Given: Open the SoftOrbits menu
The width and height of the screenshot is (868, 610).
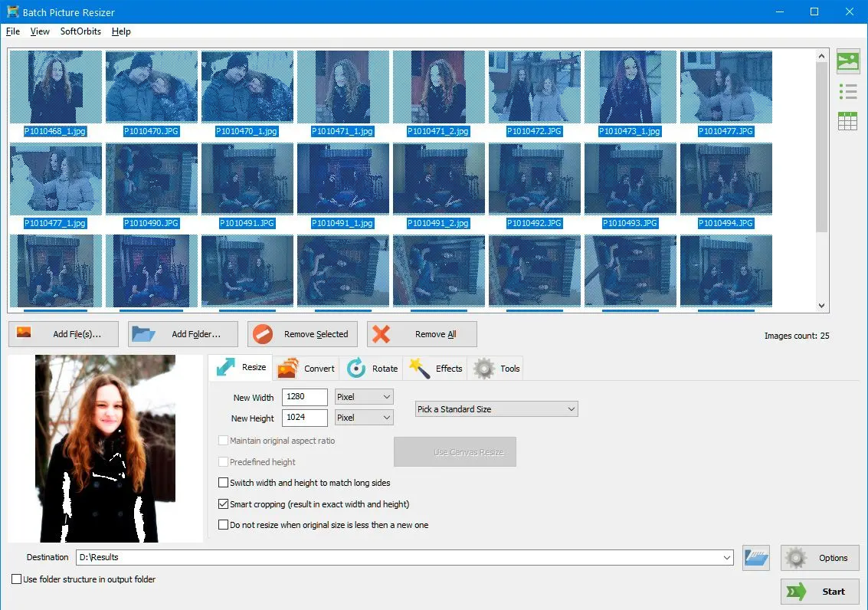Looking at the screenshot, I should 80,31.
